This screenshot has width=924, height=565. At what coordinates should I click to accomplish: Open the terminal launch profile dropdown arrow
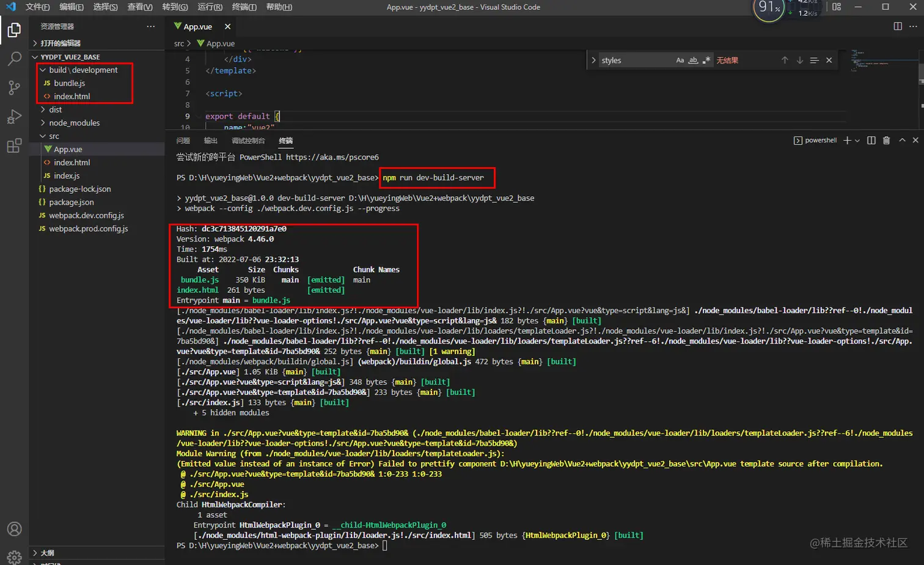click(857, 140)
